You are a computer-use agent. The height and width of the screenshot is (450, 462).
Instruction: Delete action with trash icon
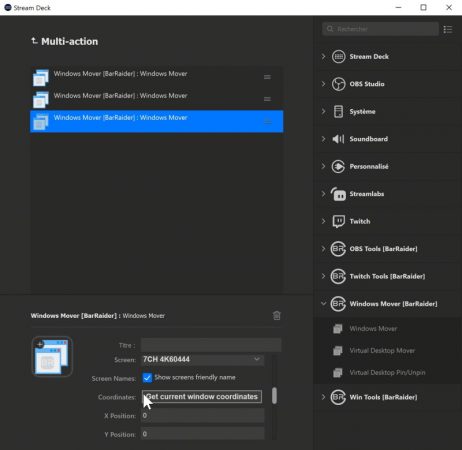point(277,315)
